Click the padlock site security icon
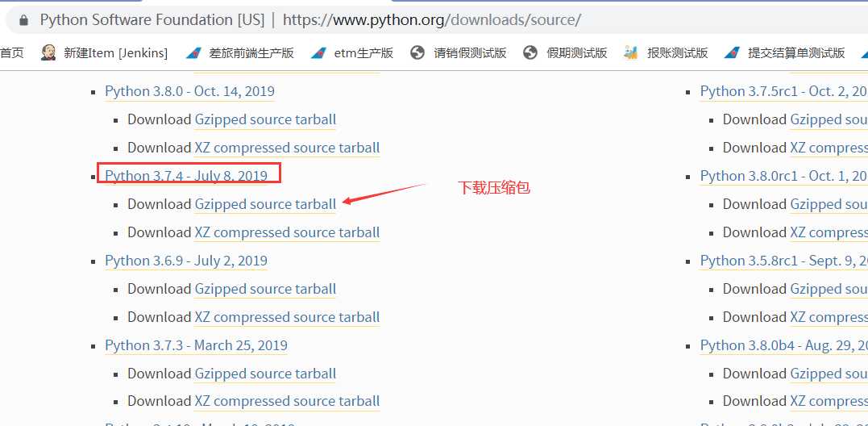The width and height of the screenshot is (868, 426). (x=23, y=20)
